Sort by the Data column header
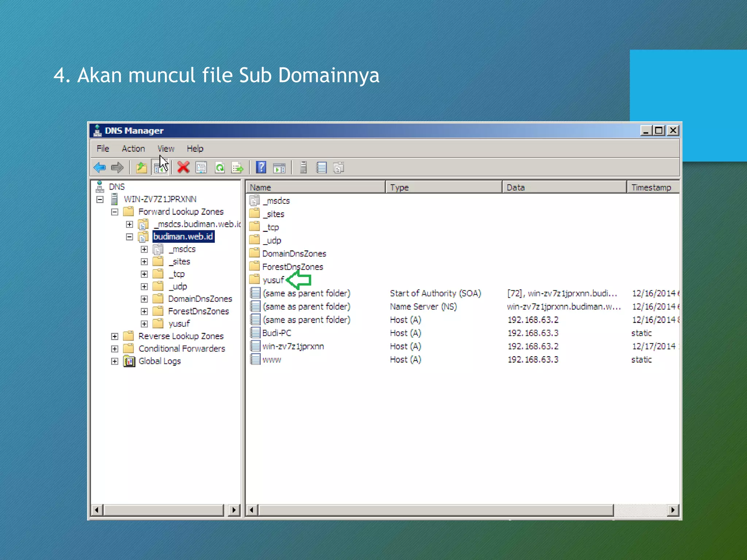Viewport: 747px width, 560px height. point(565,187)
